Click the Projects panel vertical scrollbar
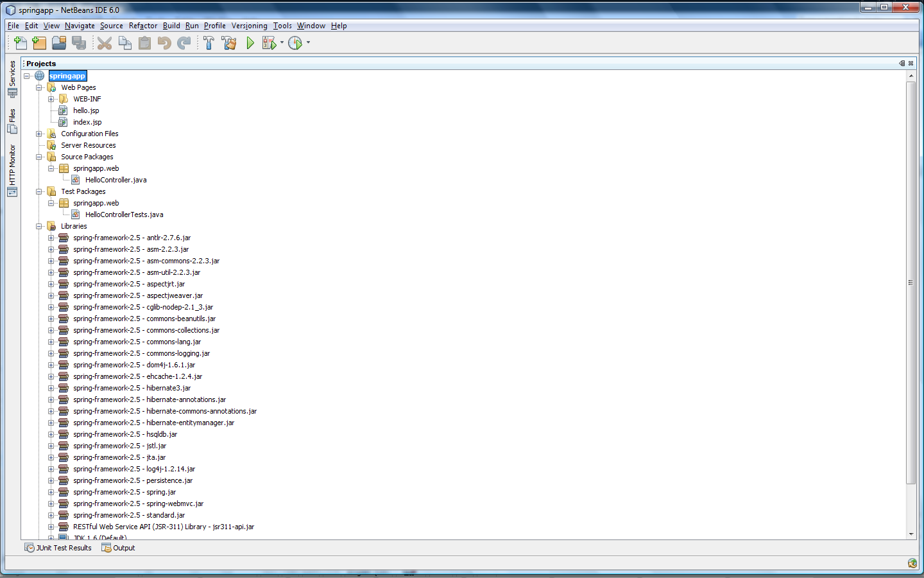Viewport: 924px width, 578px height. point(911,283)
